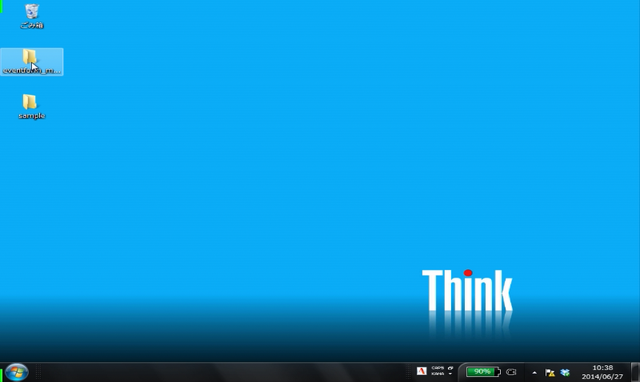
Task: Click an empty area of the taskbar
Action: point(224,372)
